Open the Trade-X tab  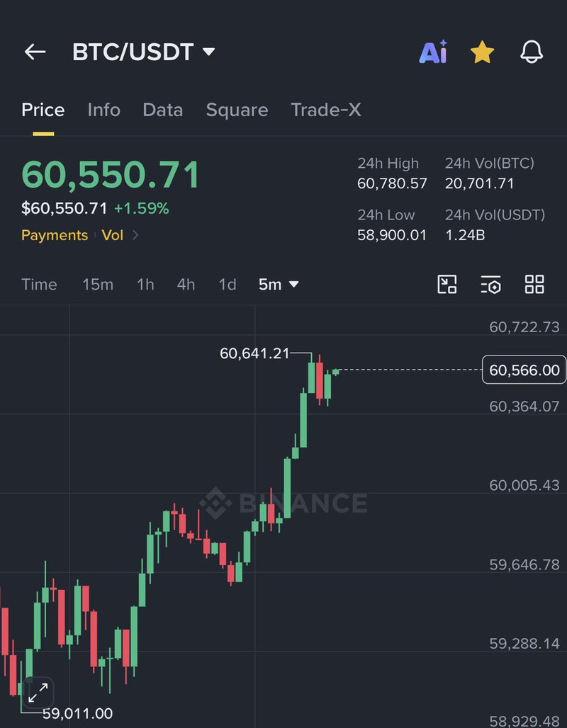[326, 110]
